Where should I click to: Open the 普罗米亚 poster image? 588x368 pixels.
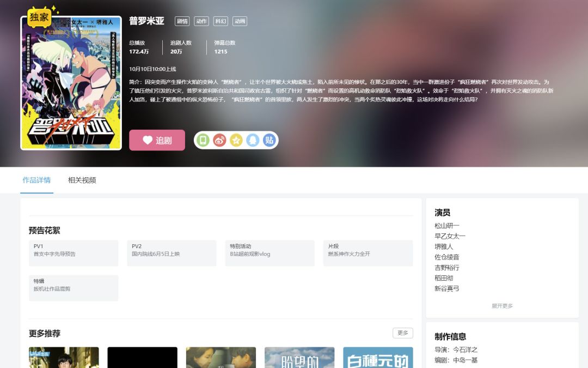(x=71, y=83)
